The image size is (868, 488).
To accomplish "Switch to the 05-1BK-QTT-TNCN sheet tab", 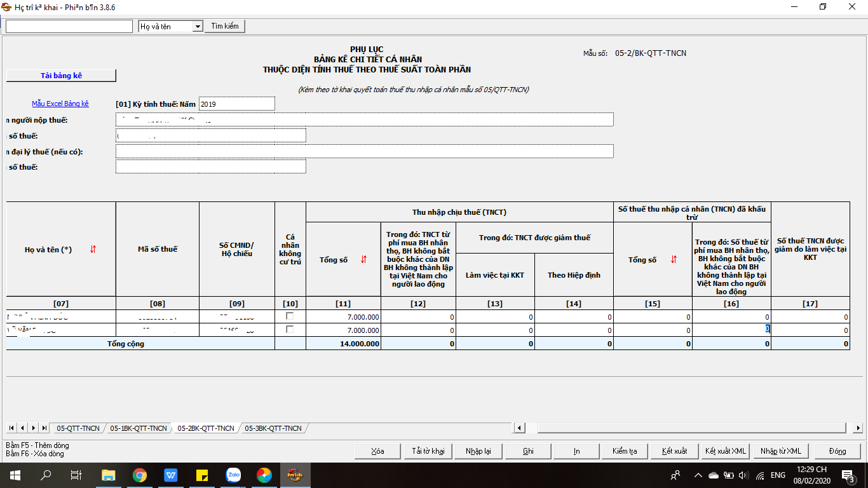I will [138, 428].
